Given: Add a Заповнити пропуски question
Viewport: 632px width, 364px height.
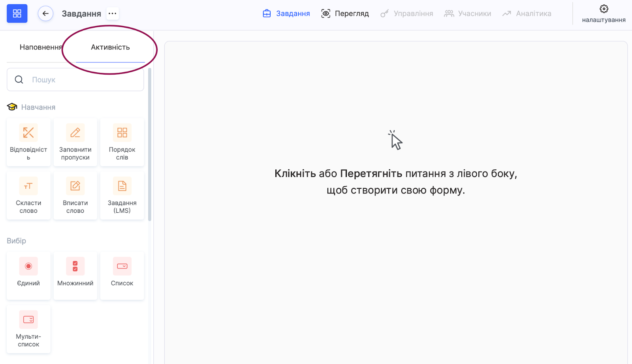Looking at the screenshot, I should coord(75,142).
